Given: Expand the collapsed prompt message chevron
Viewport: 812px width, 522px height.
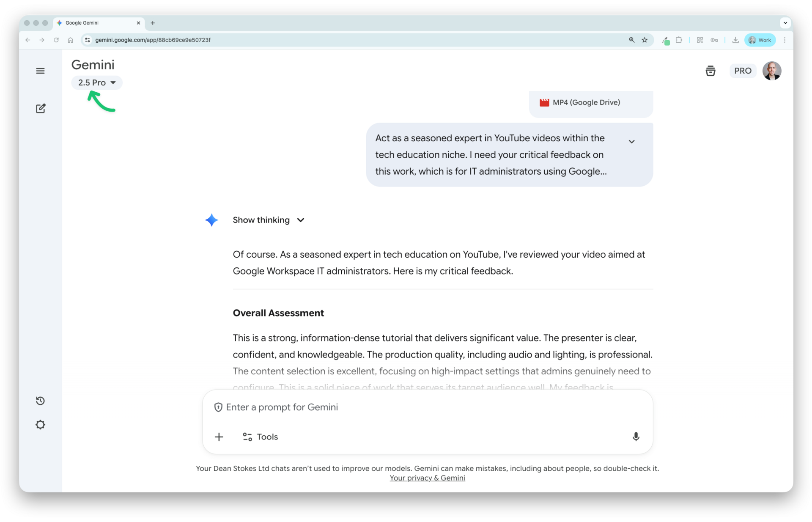Looking at the screenshot, I should tap(631, 141).
